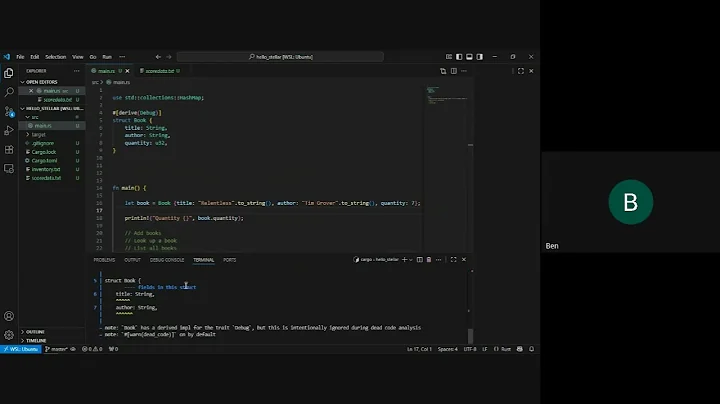Viewport: 720px width, 404px height.
Task: Click Ln 17, Col 1 cursor position
Action: point(419,349)
